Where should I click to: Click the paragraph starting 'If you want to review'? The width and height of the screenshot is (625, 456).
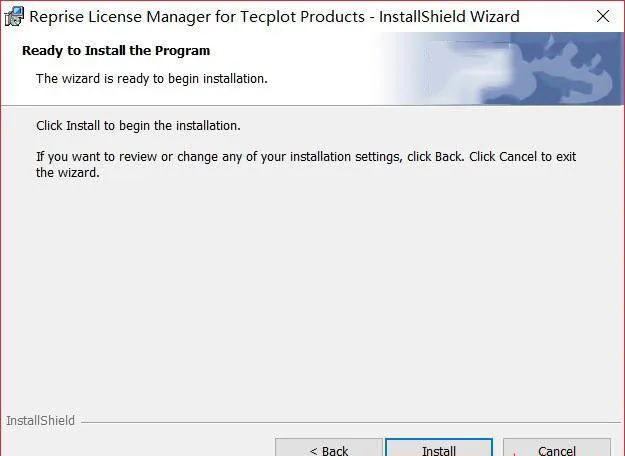(x=306, y=165)
